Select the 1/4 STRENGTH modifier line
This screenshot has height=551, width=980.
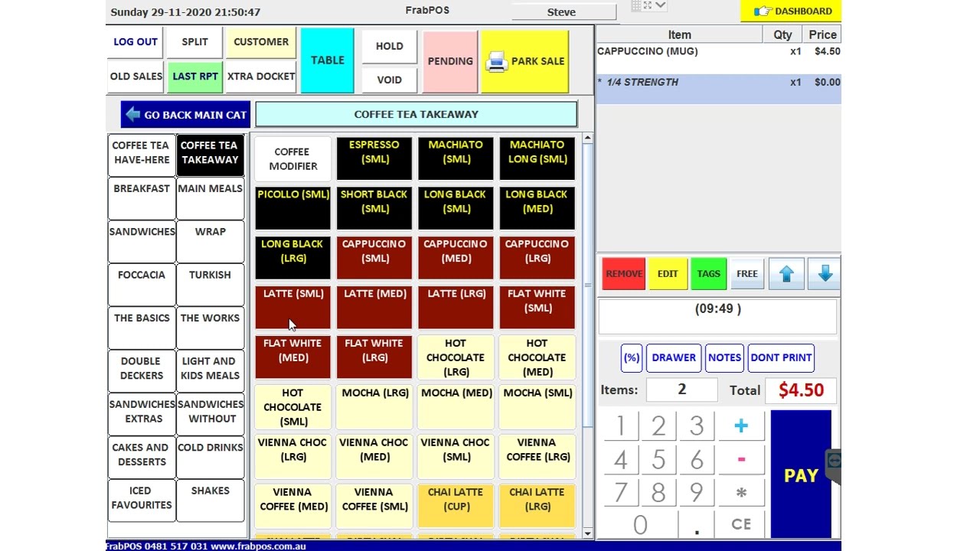tap(718, 89)
